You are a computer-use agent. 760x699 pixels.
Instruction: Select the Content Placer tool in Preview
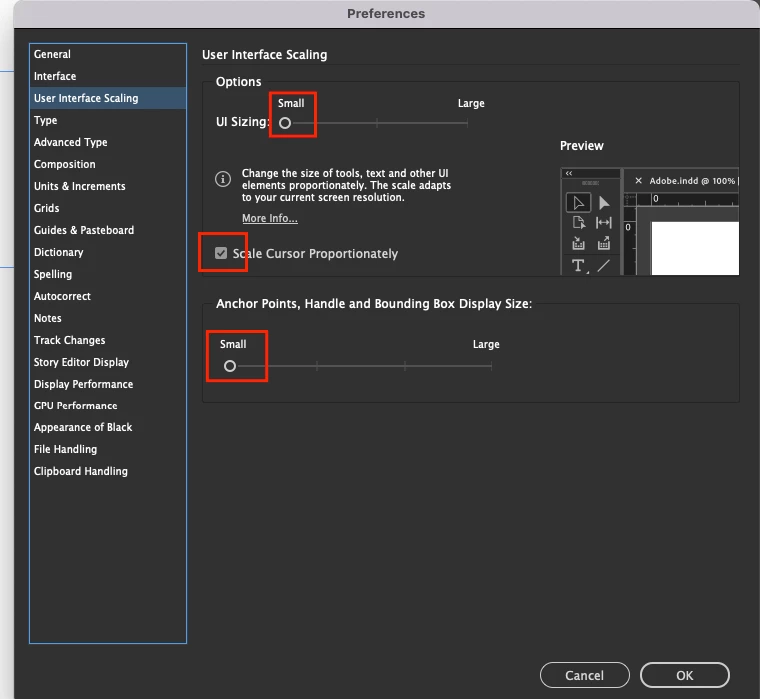tap(603, 243)
